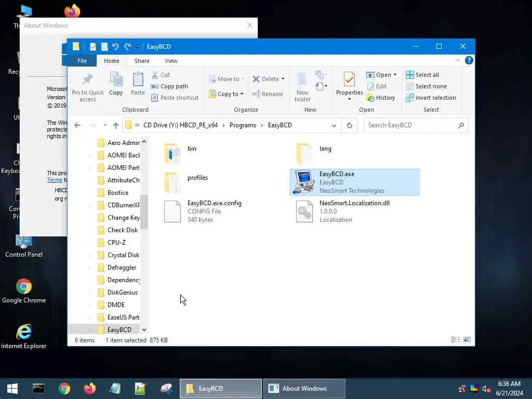Open Google Chrome desktop shortcut
532x399 pixels.
tap(24, 291)
